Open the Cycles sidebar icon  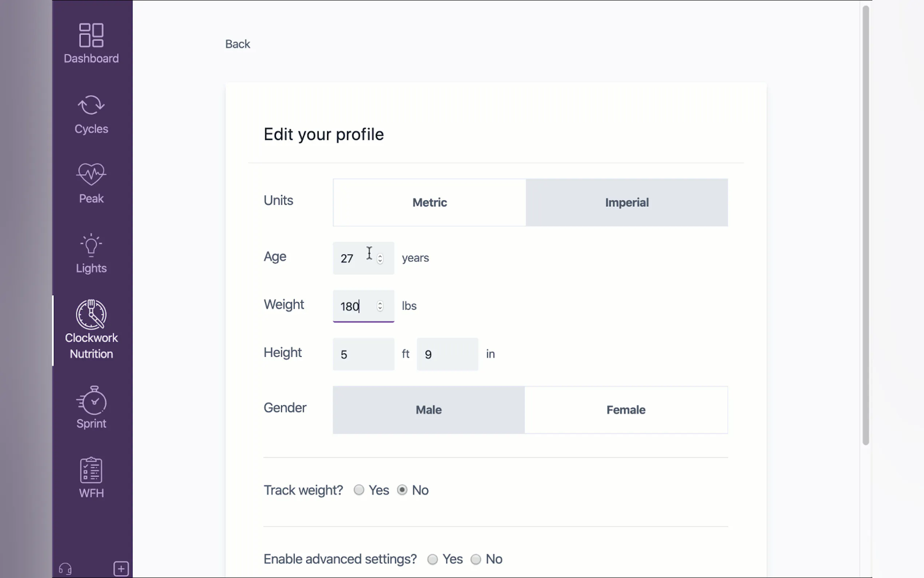pos(91,105)
